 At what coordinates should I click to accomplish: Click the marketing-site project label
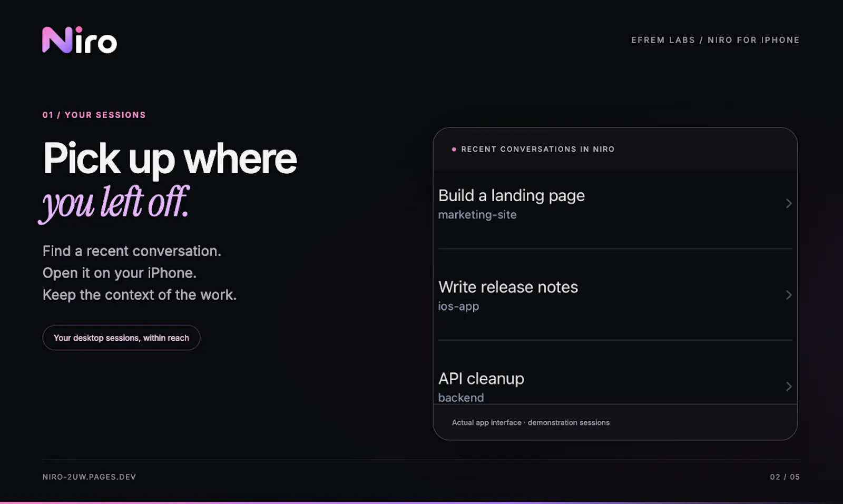click(477, 215)
